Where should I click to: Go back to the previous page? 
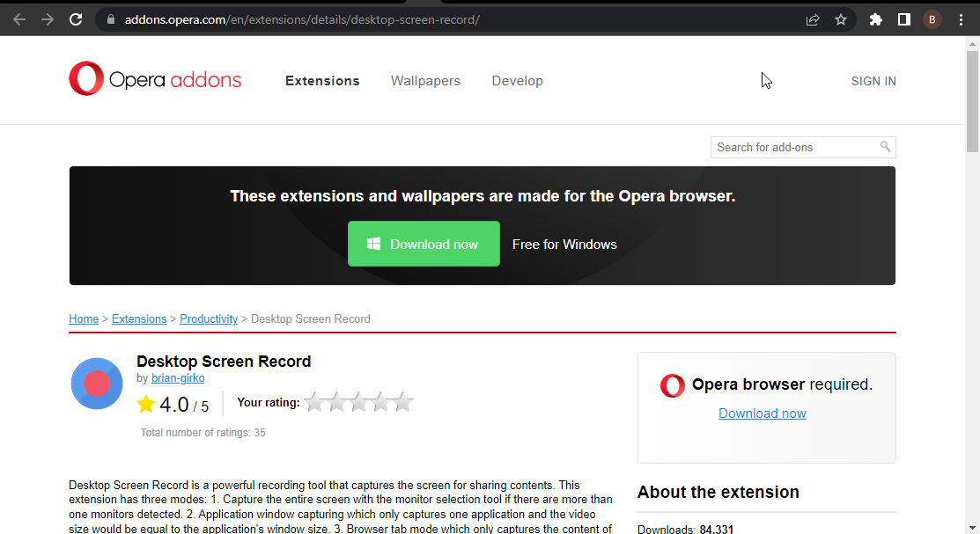(x=19, y=19)
